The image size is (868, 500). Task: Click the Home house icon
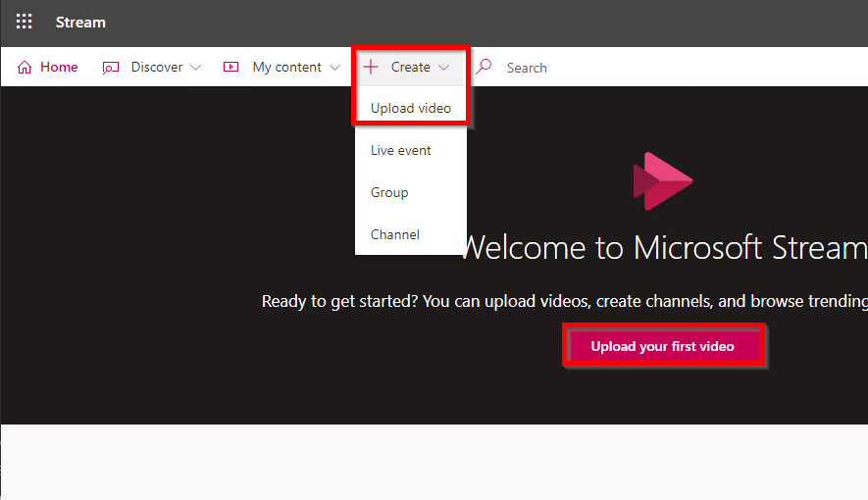click(25, 68)
